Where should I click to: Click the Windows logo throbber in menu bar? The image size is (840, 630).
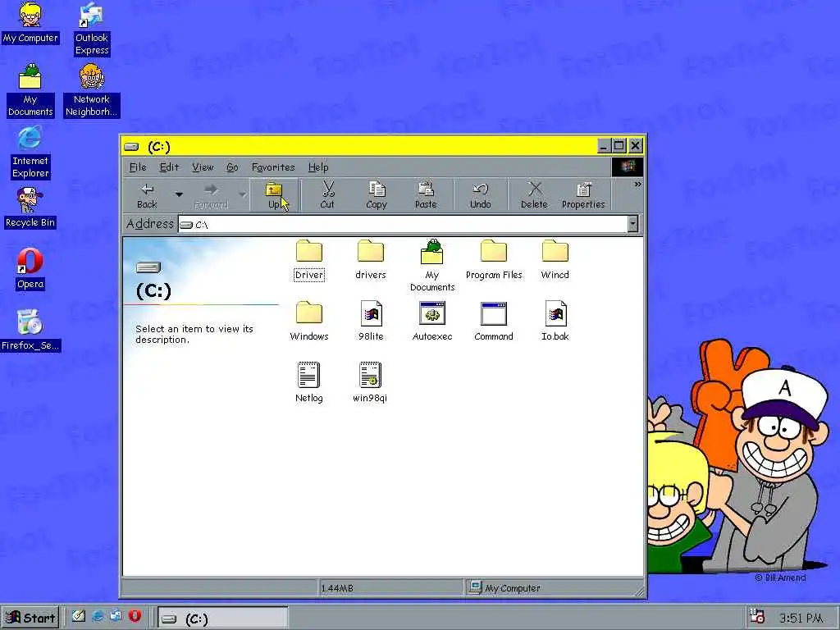pyautogui.click(x=628, y=167)
